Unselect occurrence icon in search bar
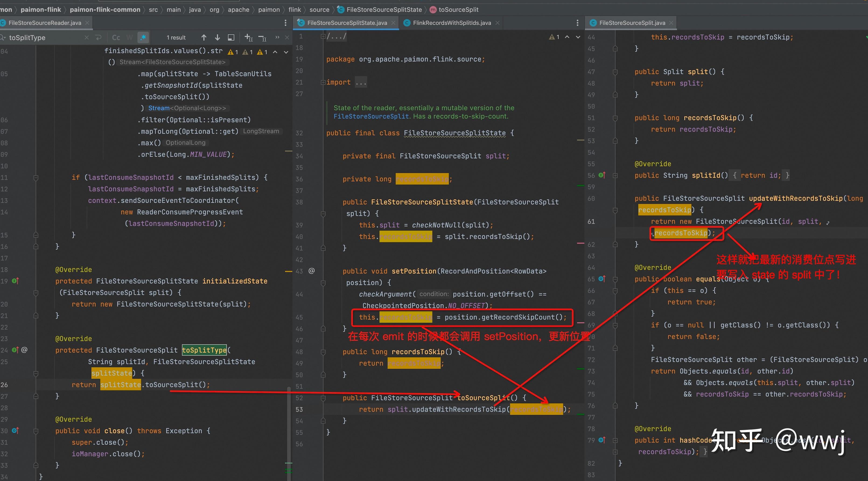Screen dimensions: 868x481 click(x=262, y=37)
